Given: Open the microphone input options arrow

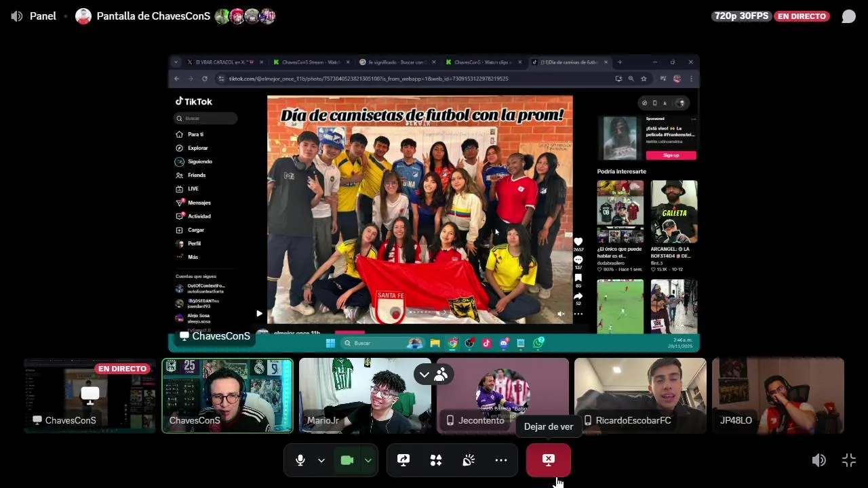Looking at the screenshot, I should pyautogui.click(x=321, y=460).
